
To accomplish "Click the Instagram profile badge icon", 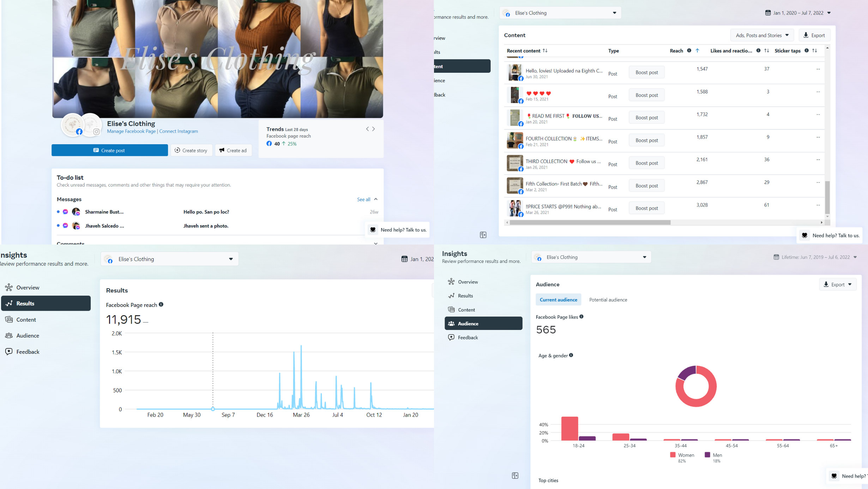I will point(96,132).
